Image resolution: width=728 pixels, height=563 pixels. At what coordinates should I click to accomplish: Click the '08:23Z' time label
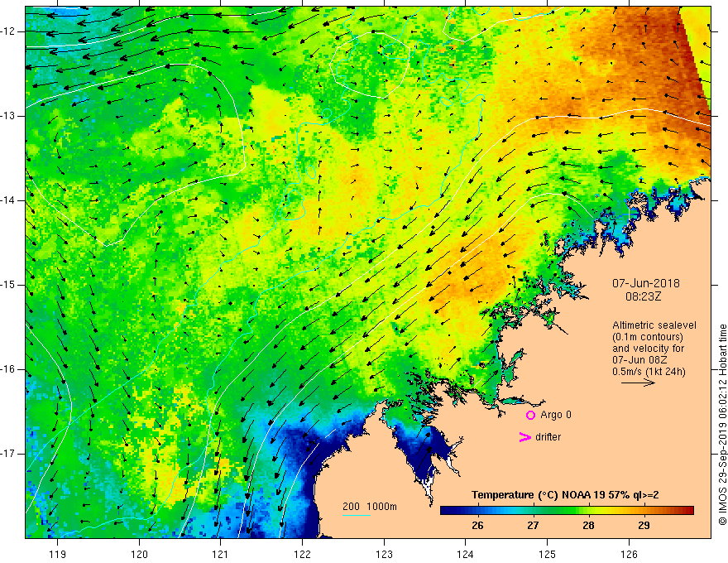click(643, 296)
